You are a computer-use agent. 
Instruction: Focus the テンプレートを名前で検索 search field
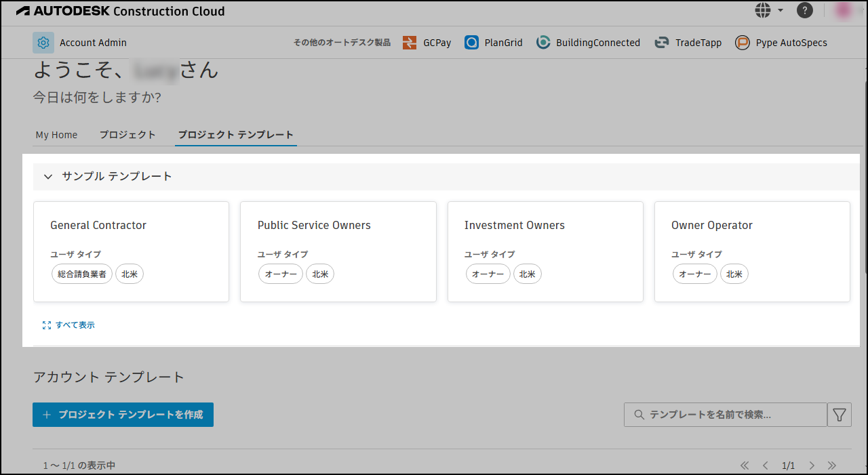click(x=725, y=415)
